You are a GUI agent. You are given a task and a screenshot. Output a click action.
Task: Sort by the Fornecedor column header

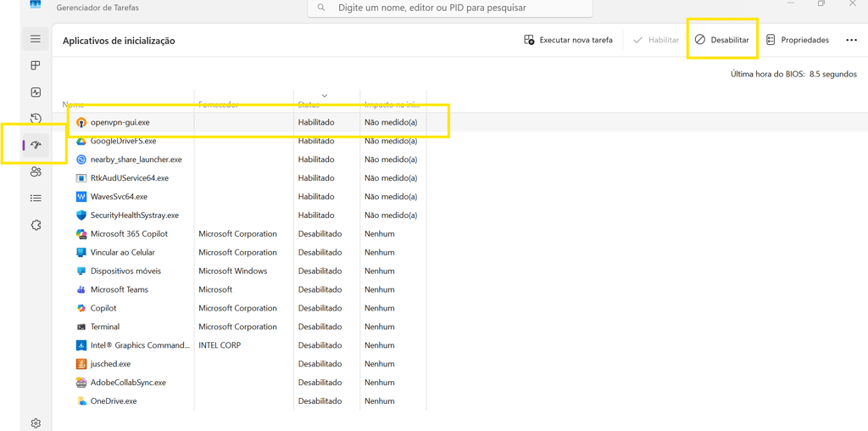click(x=218, y=104)
